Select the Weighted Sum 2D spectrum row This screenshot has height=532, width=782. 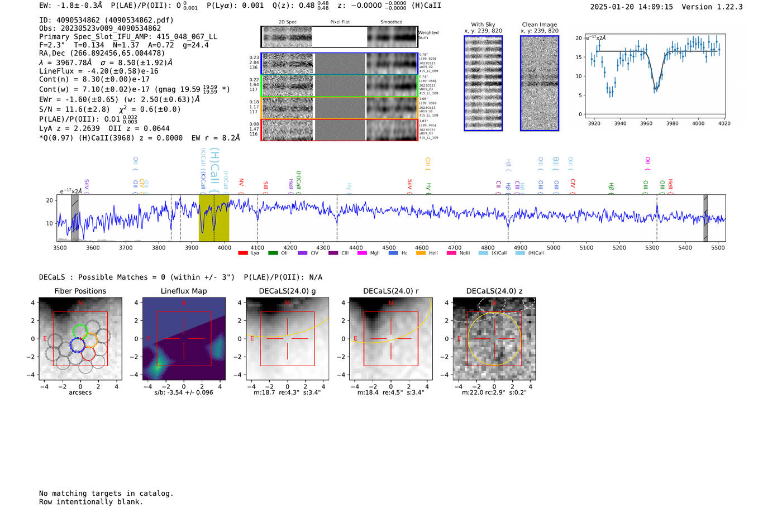tap(340, 37)
